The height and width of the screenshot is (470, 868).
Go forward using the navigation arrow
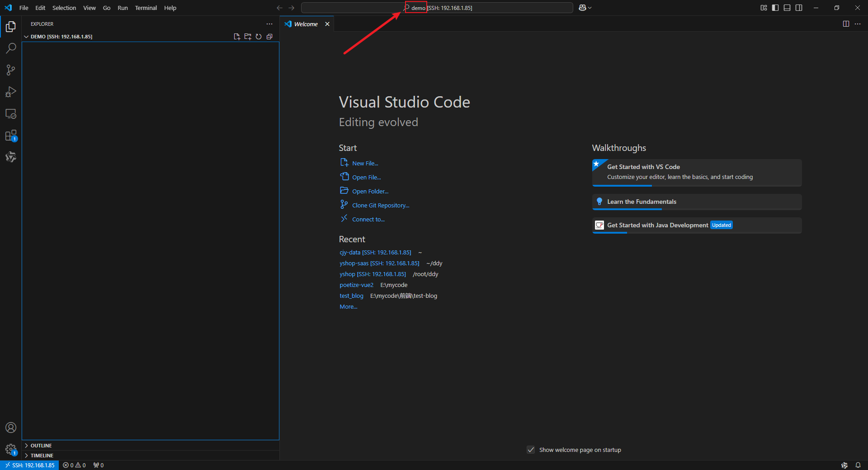point(292,8)
